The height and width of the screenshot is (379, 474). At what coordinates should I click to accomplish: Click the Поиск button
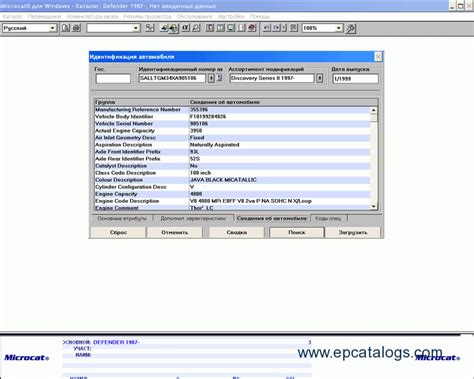click(297, 232)
